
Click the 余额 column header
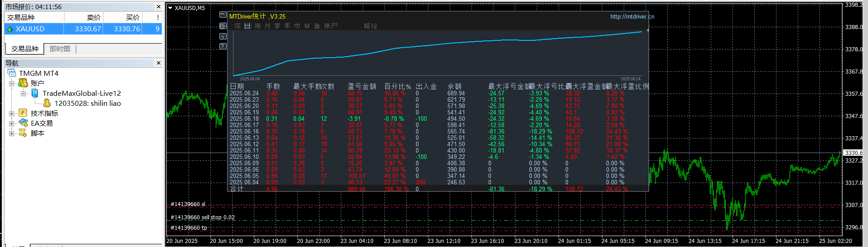coord(455,86)
